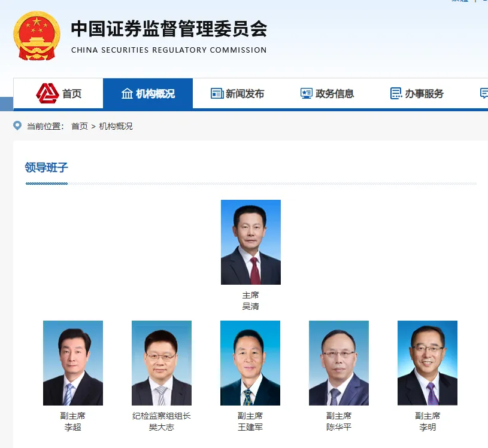The image size is (488, 448).
Task: Click the portrait of 樊大志
Action: point(162,363)
